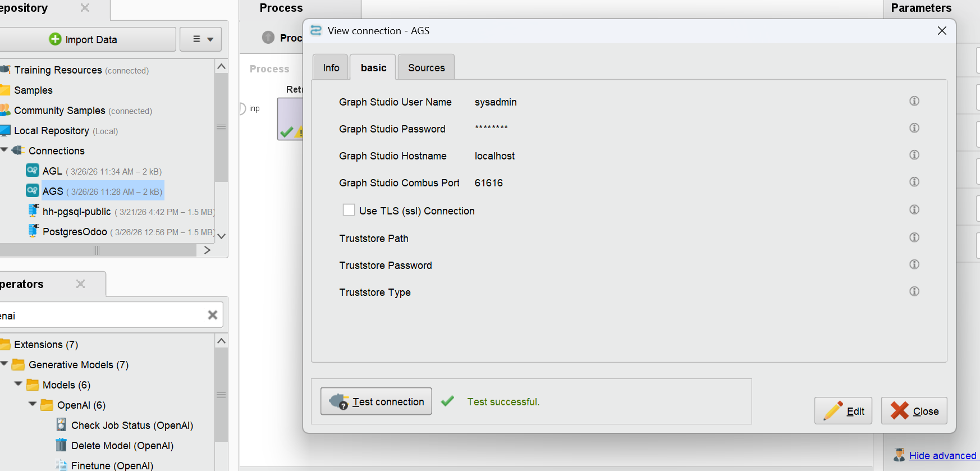Click the Delete Model trash icon

pos(61,445)
